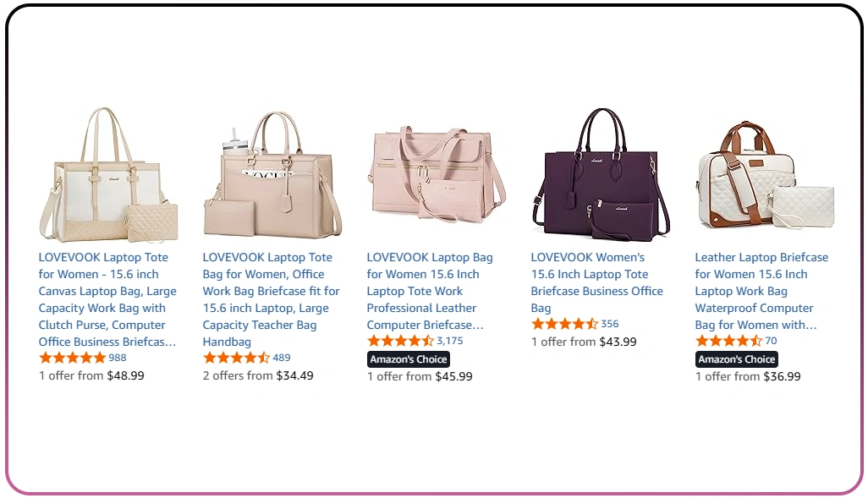Open the tan tote with tumbler image
Image resolution: width=868 pixels, height=498 pixels.
point(272,175)
